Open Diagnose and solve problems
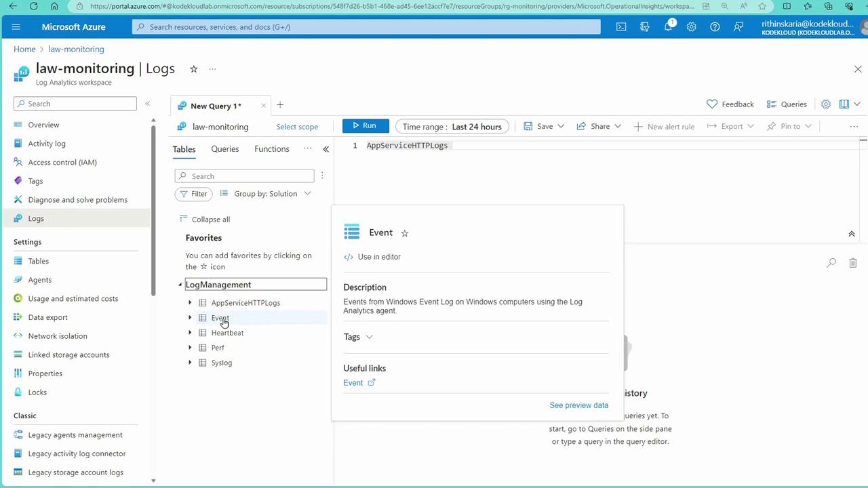 [77, 200]
